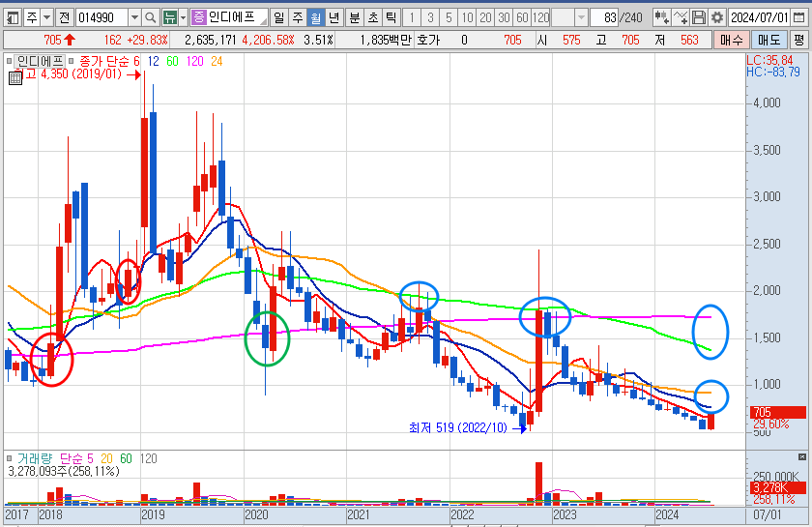Click volume average 5 legend
812x527 pixels.
coord(90,458)
